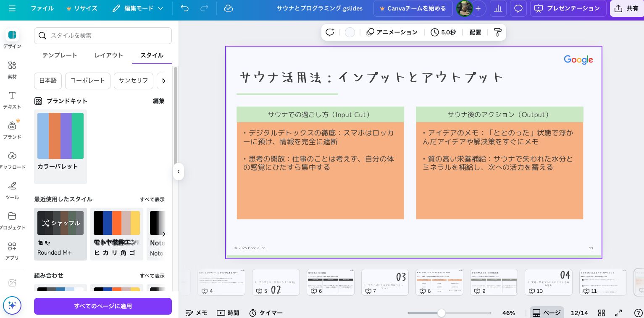Switch to grid view of pages

(602, 313)
